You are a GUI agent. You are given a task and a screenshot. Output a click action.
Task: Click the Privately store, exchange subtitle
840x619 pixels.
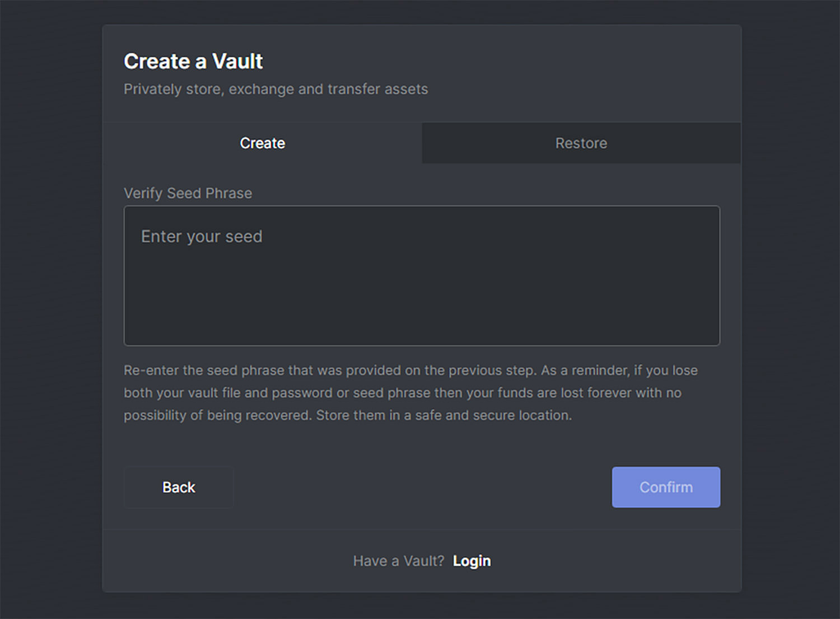click(x=276, y=89)
